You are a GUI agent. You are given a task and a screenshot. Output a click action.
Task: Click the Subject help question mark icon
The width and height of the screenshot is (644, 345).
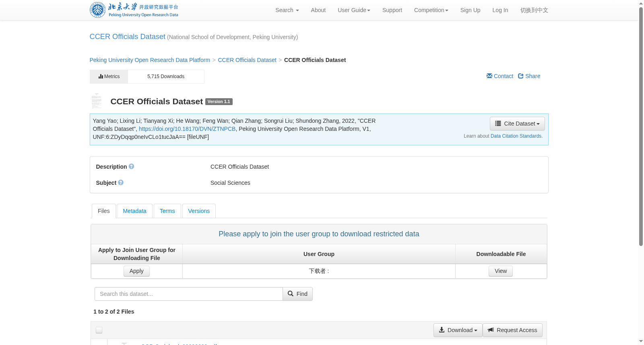click(x=121, y=182)
